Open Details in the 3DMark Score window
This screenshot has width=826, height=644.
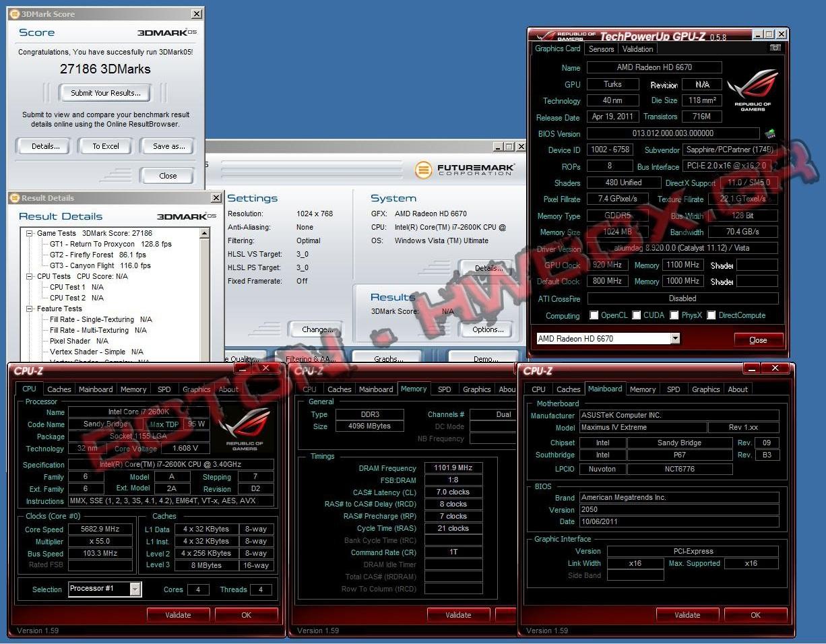coord(45,146)
